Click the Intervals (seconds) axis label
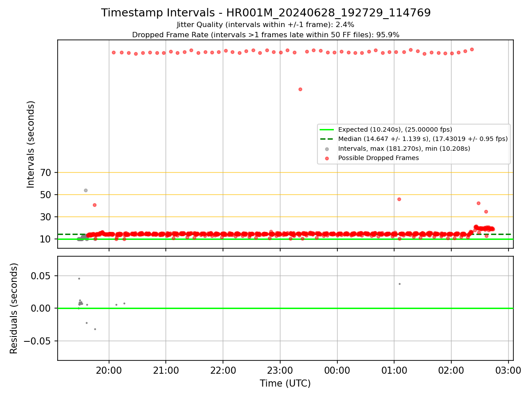Image resolution: width=532 pixels, height=399 pixels. point(31,144)
